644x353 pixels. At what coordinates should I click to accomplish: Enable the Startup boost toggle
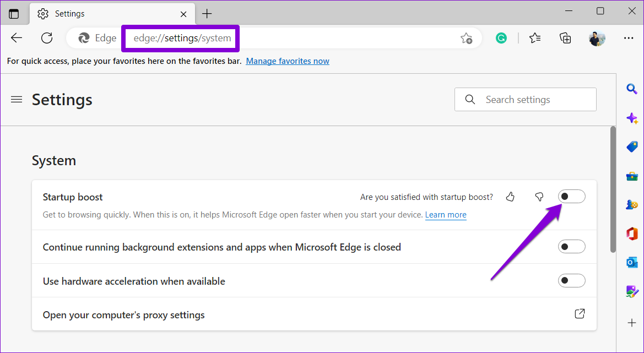tap(571, 196)
